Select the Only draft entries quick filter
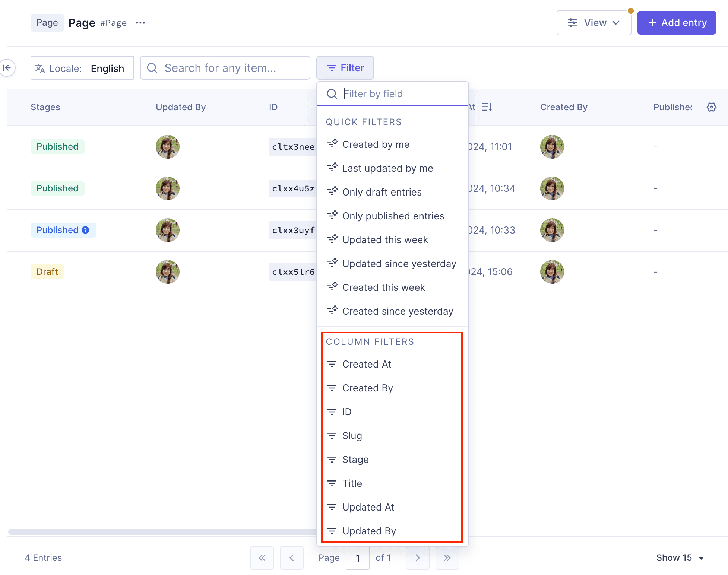Image resolution: width=728 pixels, height=575 pixels. tap(382, 192)
